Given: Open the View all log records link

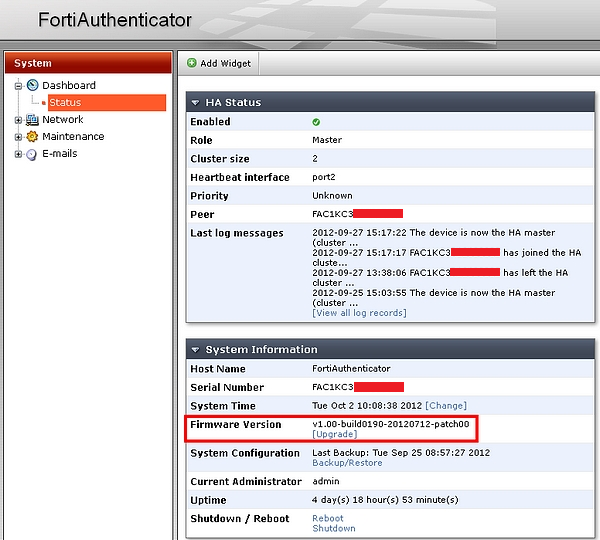Looking at the screenshot, I should pyautogui.click(x=359, y=313).
